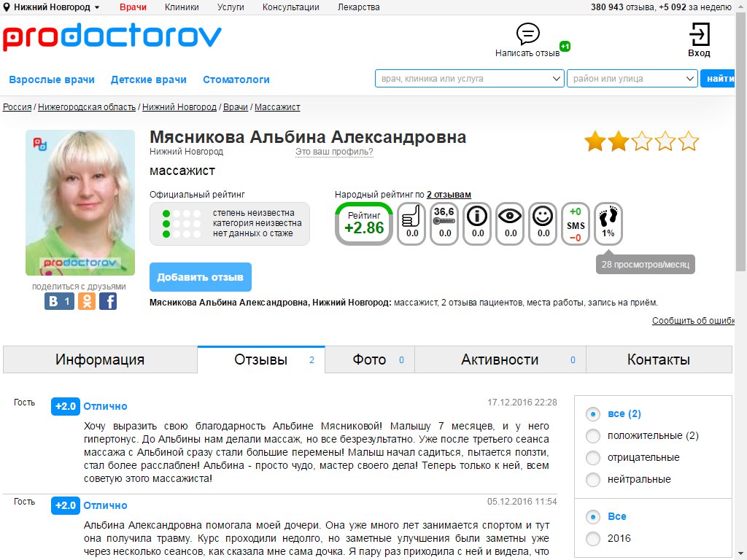
Task: Share via Odnoklassniki icon
Action: click(87, 301)
